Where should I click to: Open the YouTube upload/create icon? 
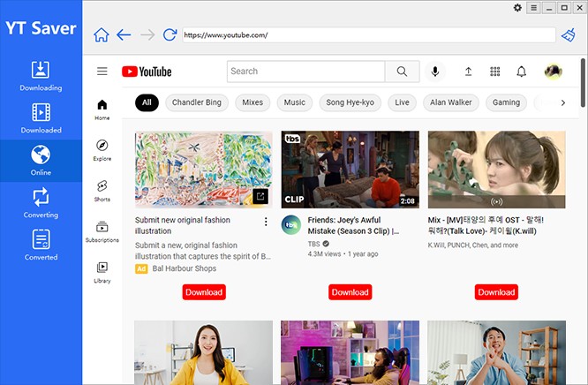pyautogui.click(x=469, y=72)
